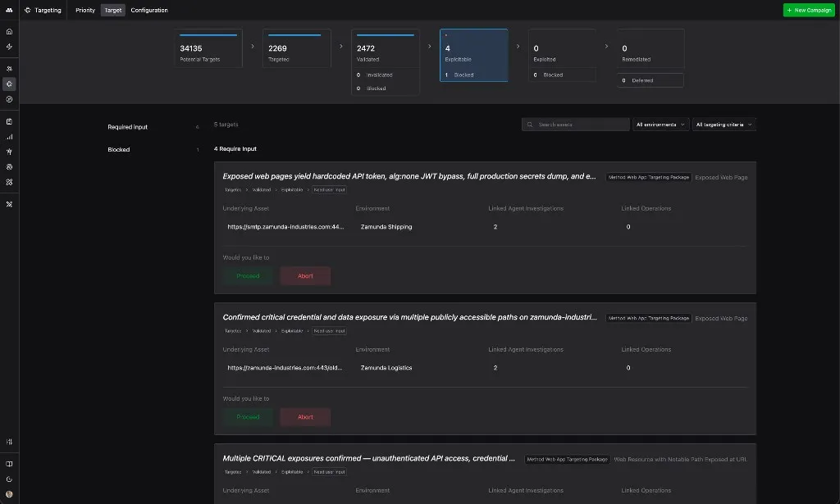Screen dimensions: 840x504
Task: Click the Zamunda Logistics environment value
Action: (x=386, y=368)
